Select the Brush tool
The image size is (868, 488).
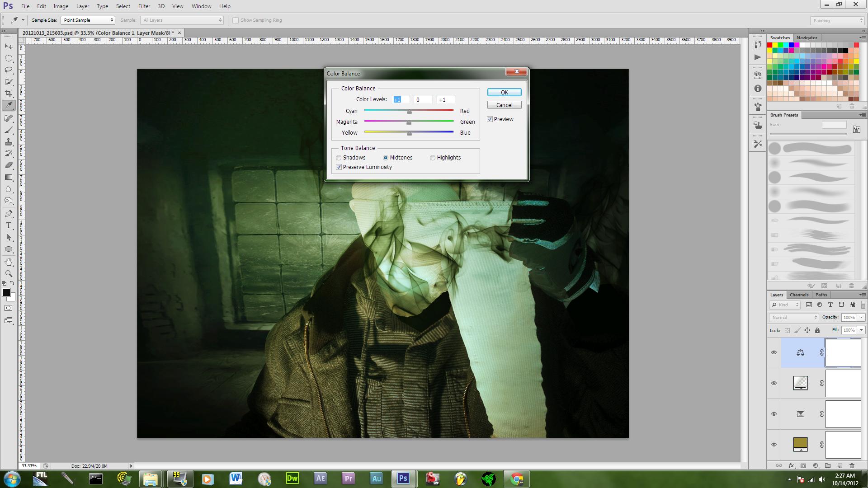[9, 130]
